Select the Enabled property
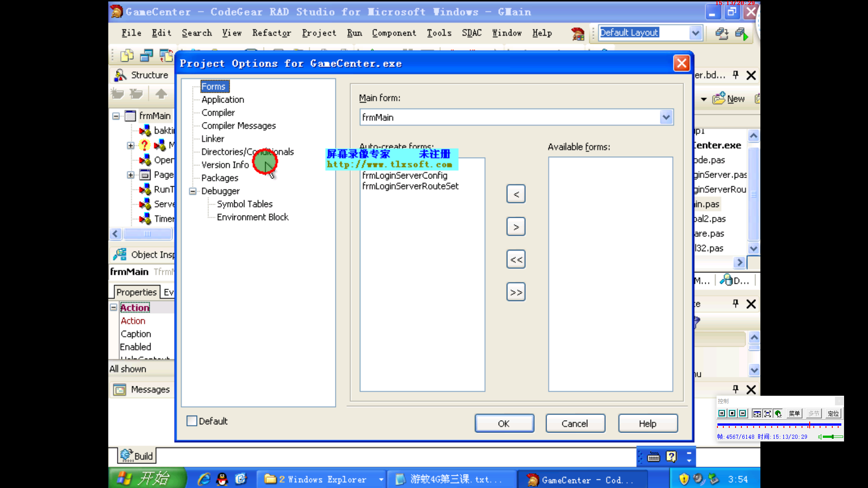This screenshot has width=868, height=488. [135, 347]
